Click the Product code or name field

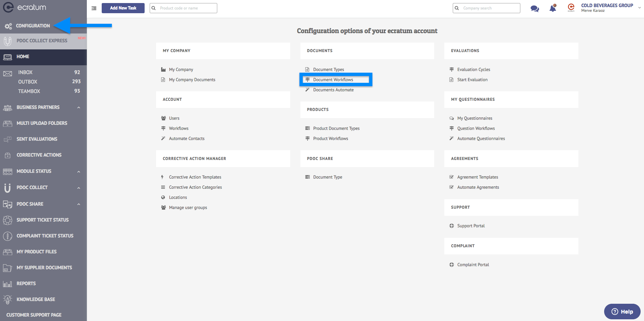pyautogui.click(x=183, y=8)
